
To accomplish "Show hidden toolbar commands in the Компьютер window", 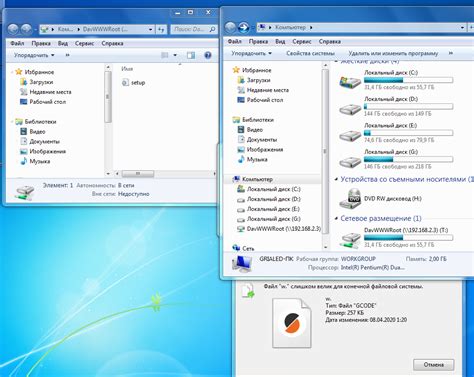I will (451, 53).
